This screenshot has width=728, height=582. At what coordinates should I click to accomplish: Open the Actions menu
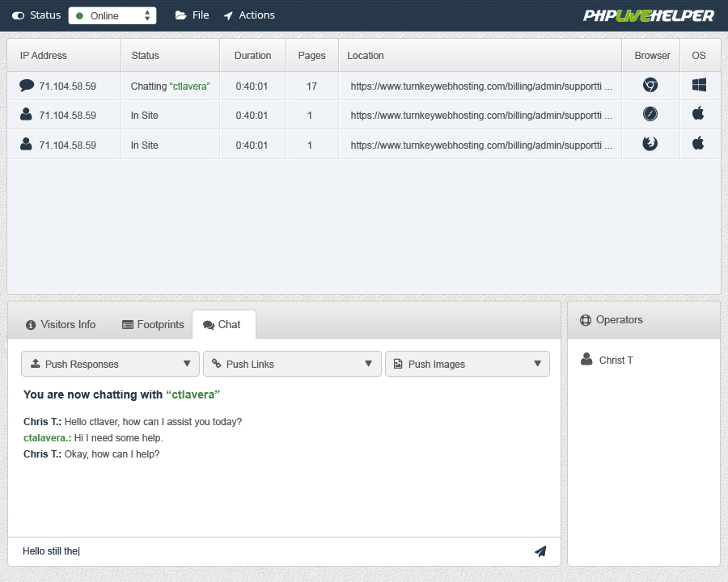pyautogui.click(x=249, y=15)
